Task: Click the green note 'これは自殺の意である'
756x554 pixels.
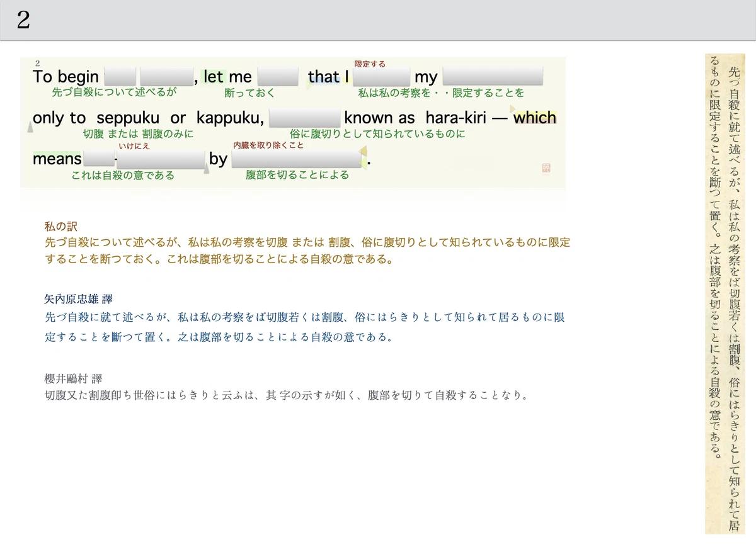Action: coord(123,176)
